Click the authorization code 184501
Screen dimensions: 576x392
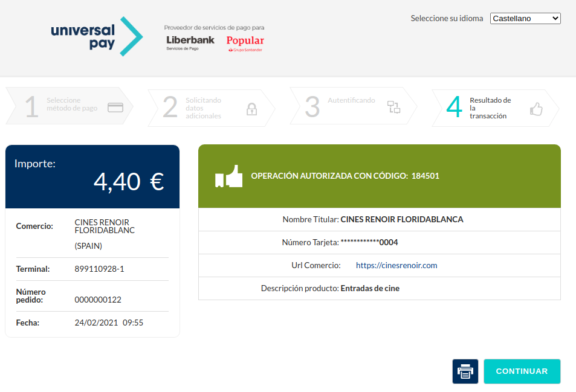[x=425, y=176]
